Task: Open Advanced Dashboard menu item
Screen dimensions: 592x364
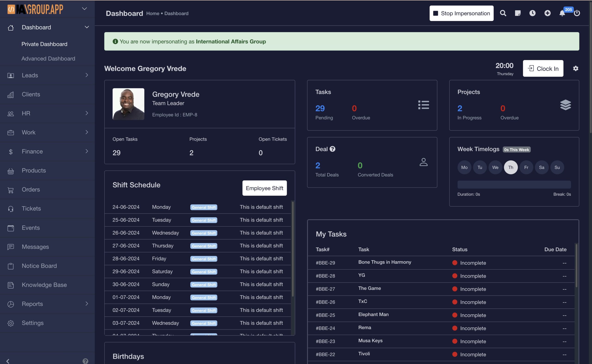Action: (48, 59)
